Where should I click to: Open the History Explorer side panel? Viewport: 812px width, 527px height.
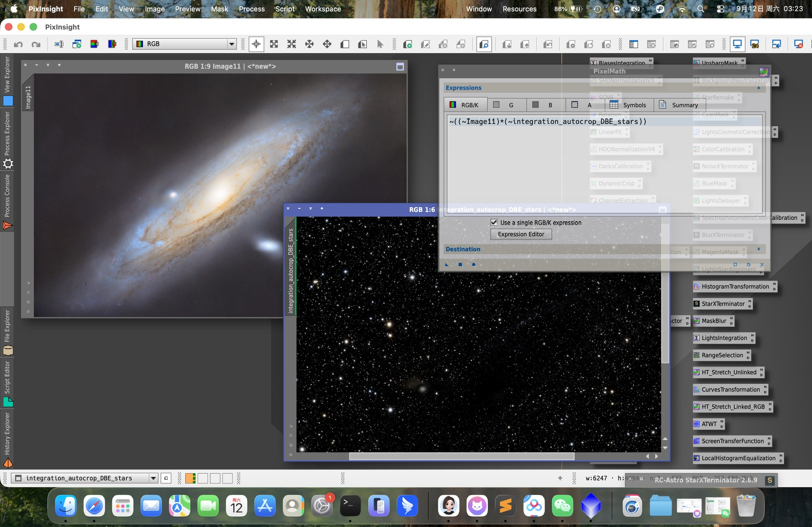[7, 439]
